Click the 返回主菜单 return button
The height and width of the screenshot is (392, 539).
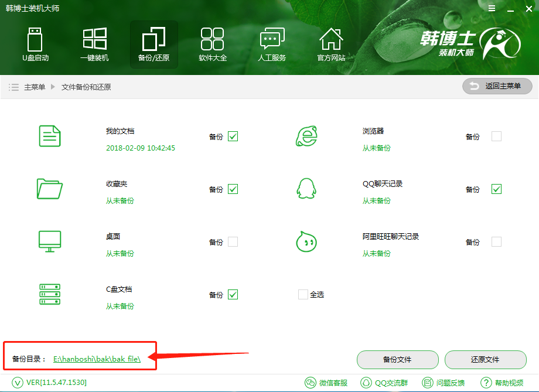tap(497, 86)
